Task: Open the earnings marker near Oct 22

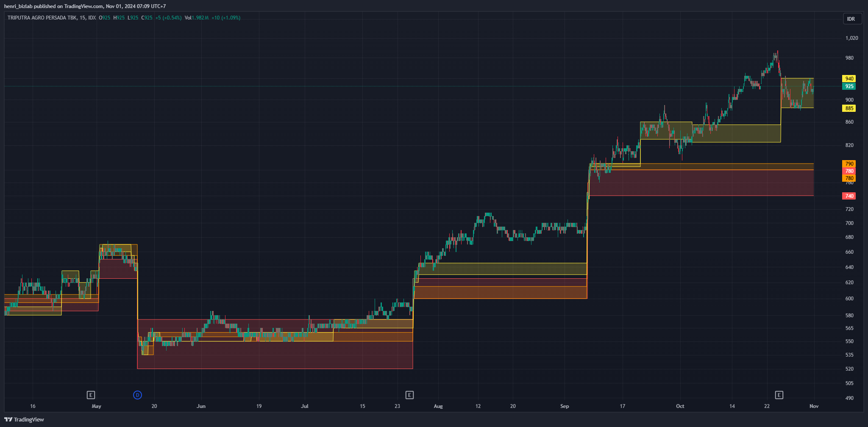Action: pos(779,395)
